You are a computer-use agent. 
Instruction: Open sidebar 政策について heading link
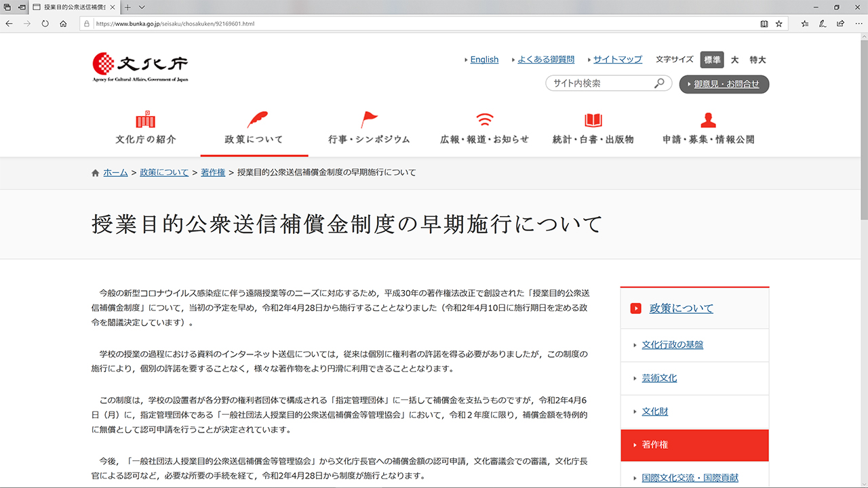(681, 308)
